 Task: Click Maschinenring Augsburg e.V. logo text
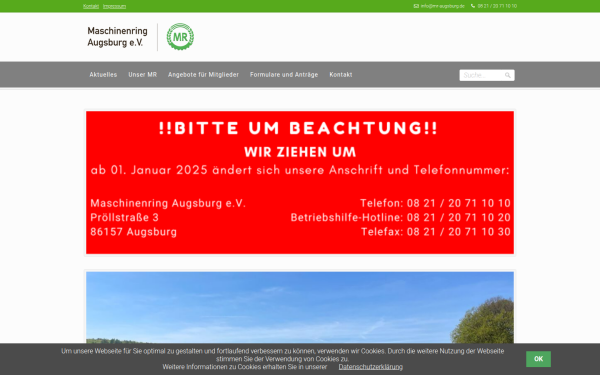tap(117, 37)
